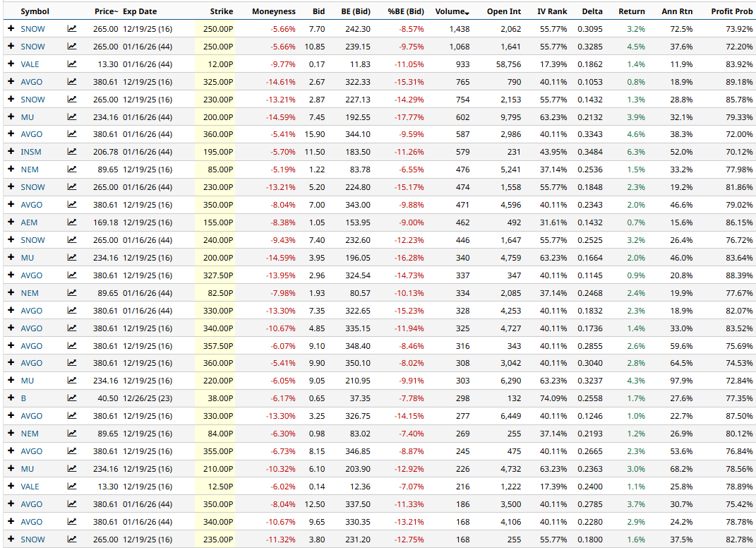Open the chart on the first MU row

click(71, 117)
